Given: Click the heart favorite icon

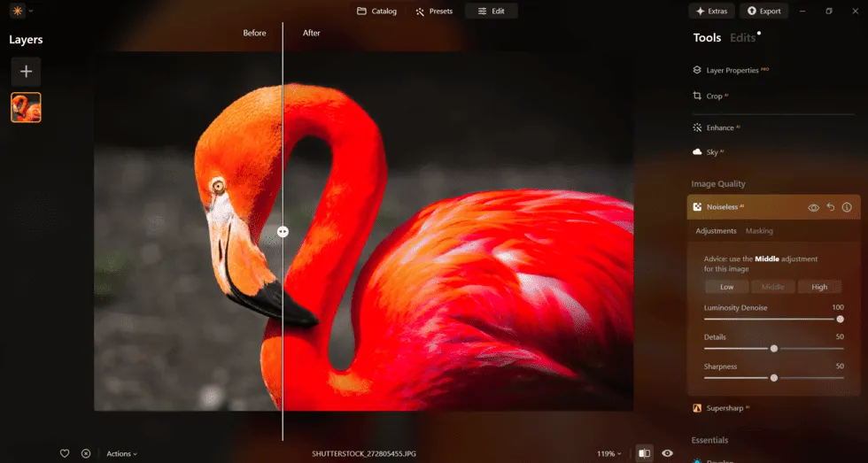Looking at the screenshot, I should [65, 453].
